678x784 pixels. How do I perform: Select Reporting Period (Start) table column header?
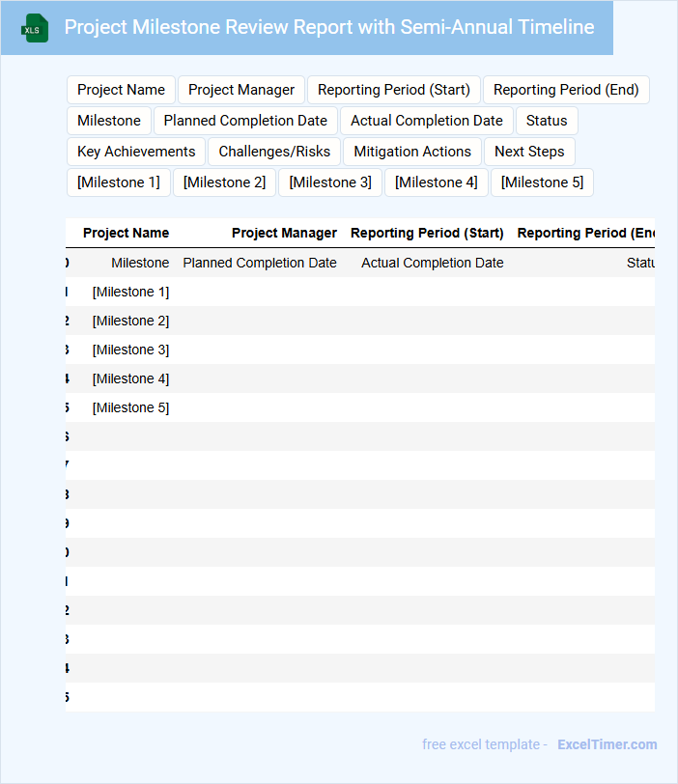click(x=427, y=233)
